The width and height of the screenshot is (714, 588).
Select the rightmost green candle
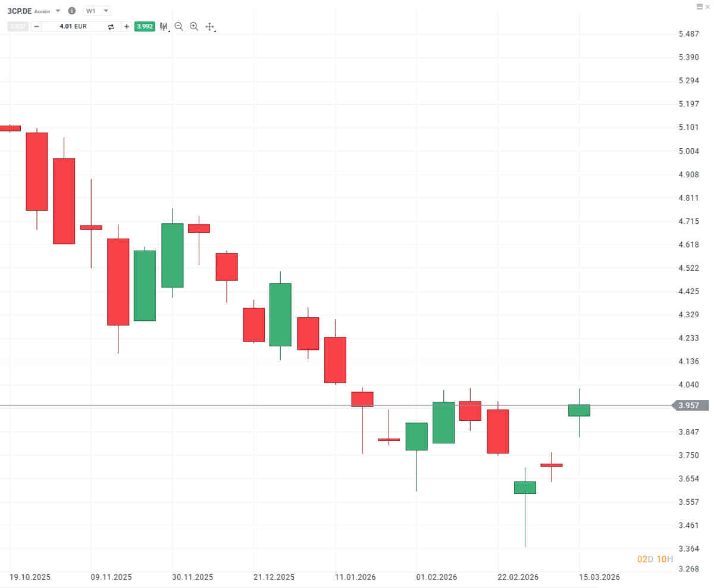pos(579,410)
